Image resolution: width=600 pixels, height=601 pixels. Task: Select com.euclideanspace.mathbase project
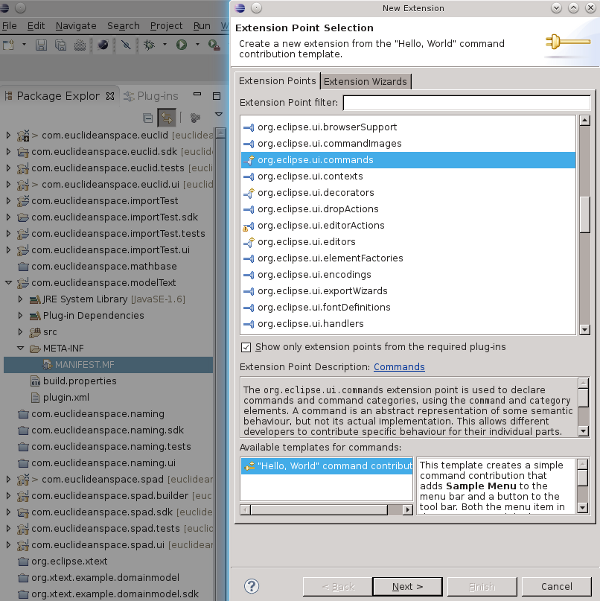pyautogui.click(x=104, y=266)
